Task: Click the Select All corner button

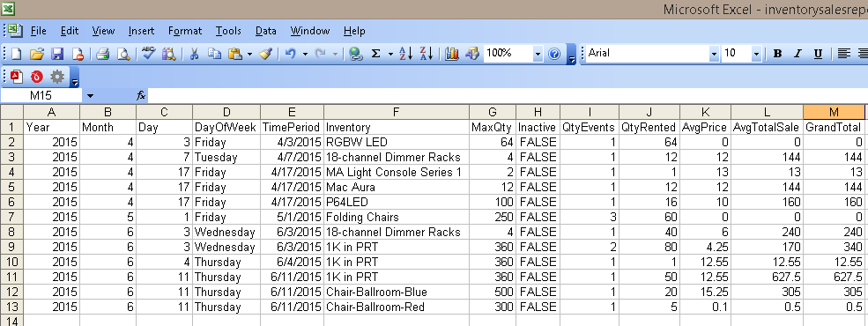Action: [11, 112]
